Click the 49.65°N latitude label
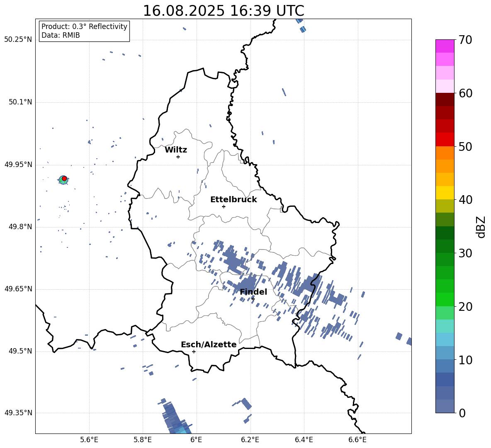This screenshot has height=448, width=491. point(18,289)
